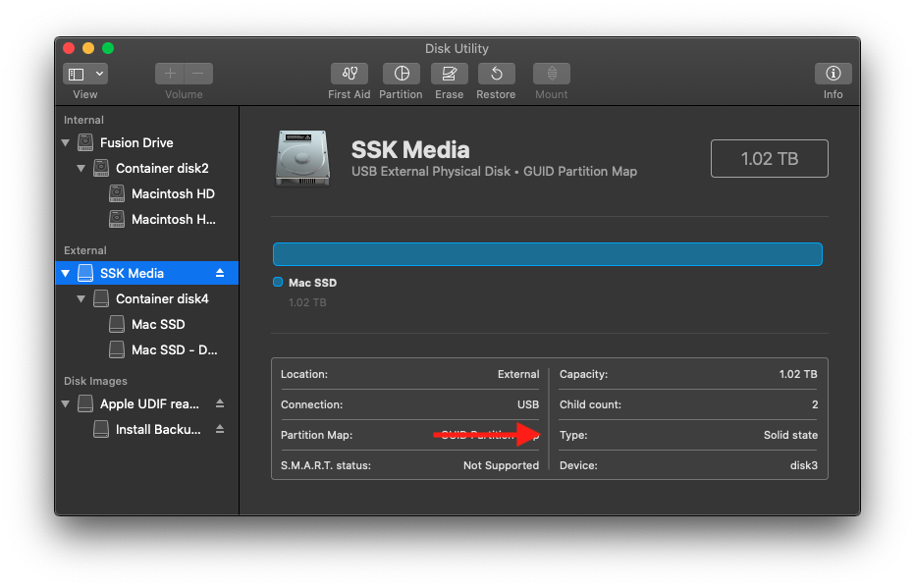The height and width of the screenshot is (588, 915).
Task: Collapse Container disk2 disclosure triangle
Action: pyautogui.click(x=81, y=169)
